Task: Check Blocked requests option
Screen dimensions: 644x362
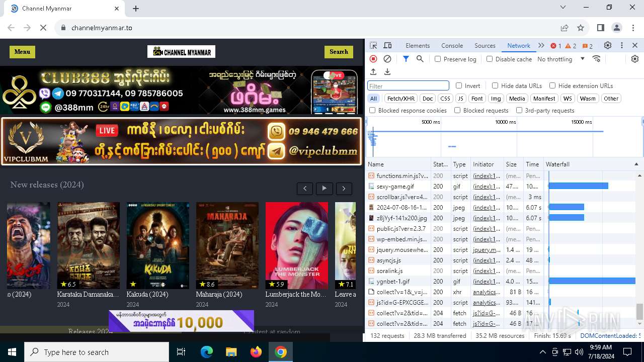Action: [x=457, y=110]
